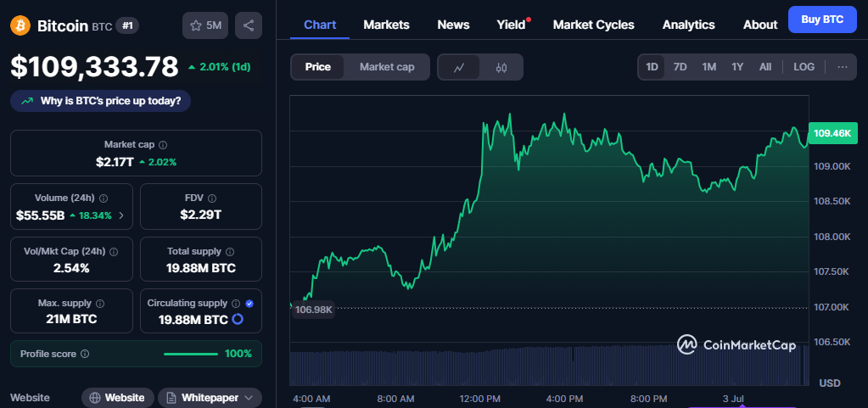The width and height of the screenshot is (868, 408).
Task: Click the $2.17T market cap value
Action: [x=115, y=162]
